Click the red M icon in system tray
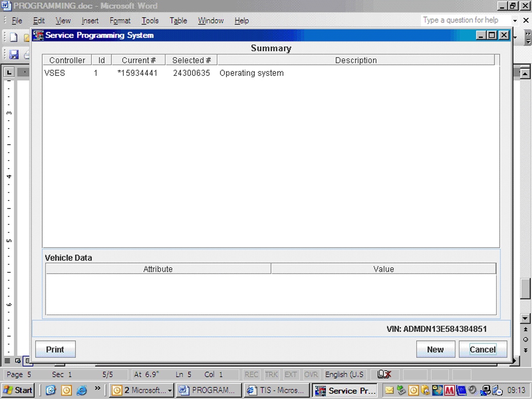The width and height of the screenshot is (532, 399). point(449,390)
